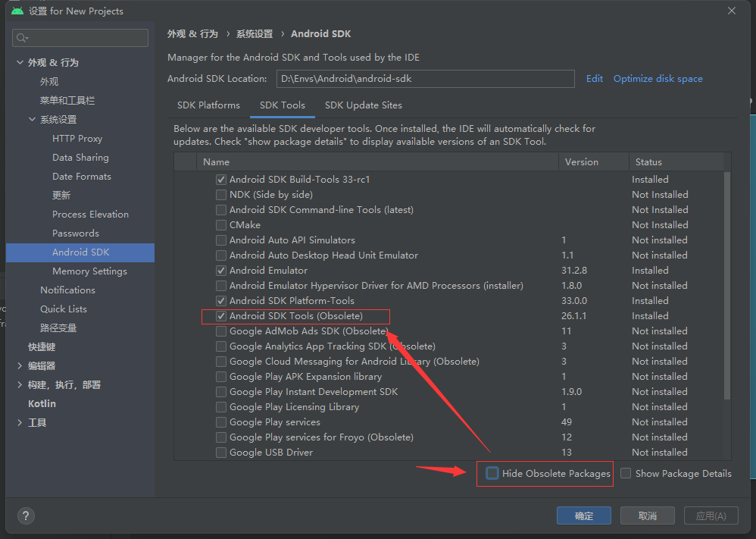Click Optimize disk space link
The image size is (756, 539).
[x=658, y=79]
